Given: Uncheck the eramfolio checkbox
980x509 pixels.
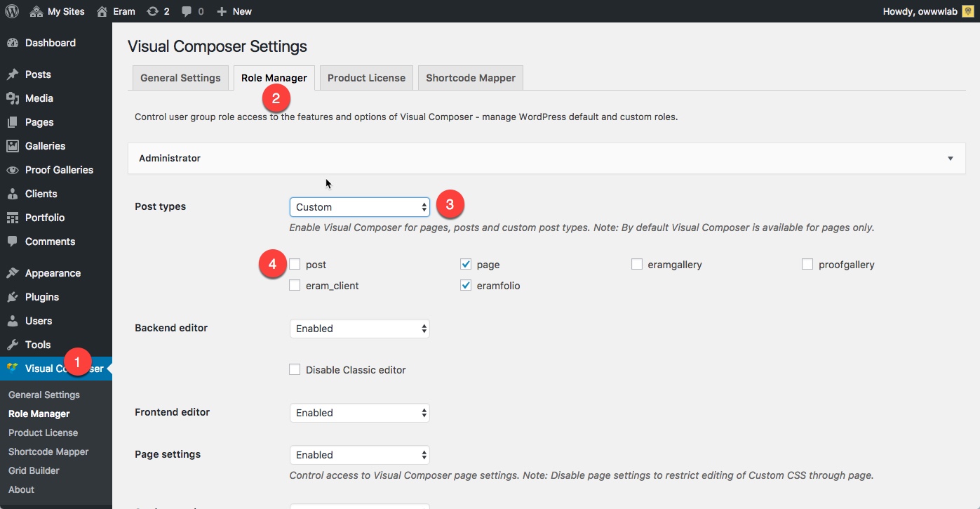Looking at the screenshot, I should [466, 285].
